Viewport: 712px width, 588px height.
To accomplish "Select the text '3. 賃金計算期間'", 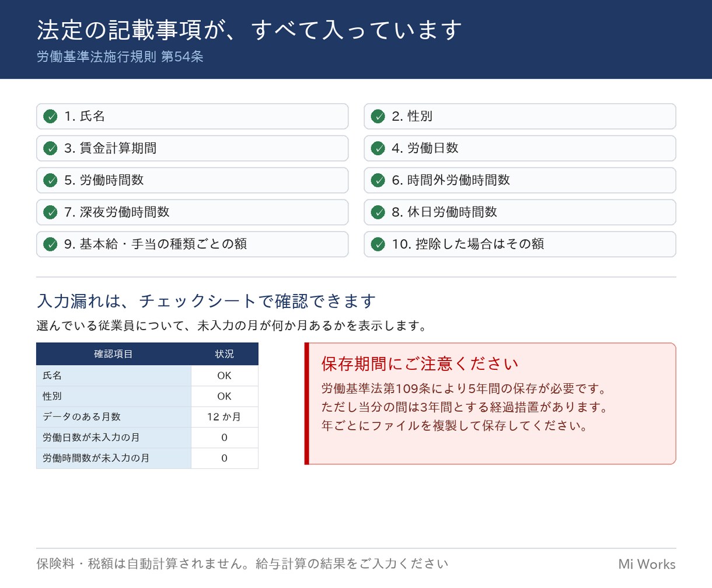I will click(110, 148).
